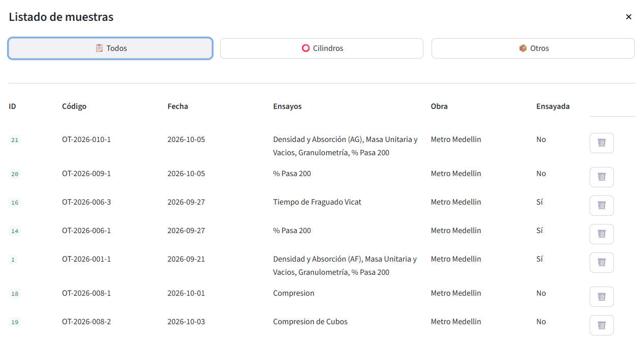Screen dimensions: 644x341
Task: Delete sample OT-2026-008-1 with trash icon
Action: (602, 297)
